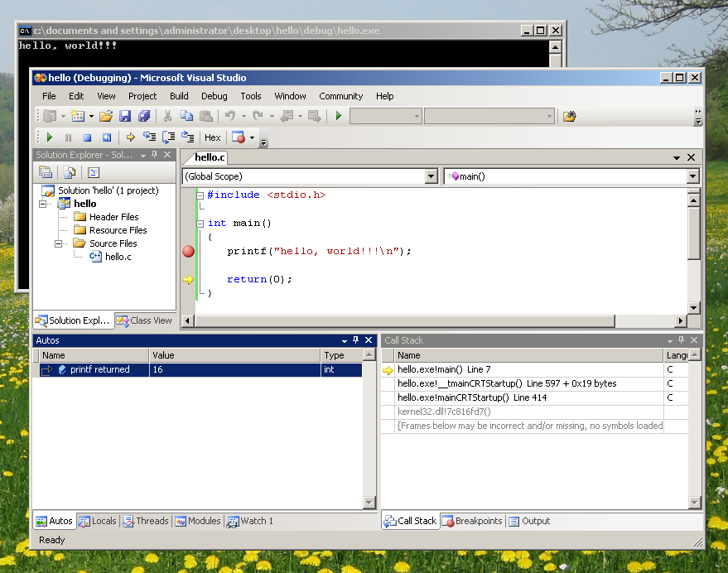Click the Step Over icon
The height and width of the screenshot is (573, 728).
[x=168, y=137]
